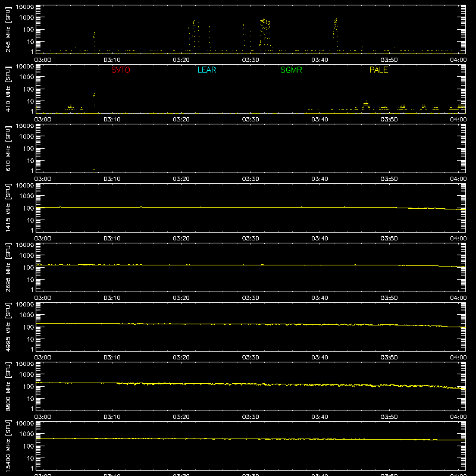
Task: Click 03:30 tick label below 245 MHz plot
Action: [250, 60]
